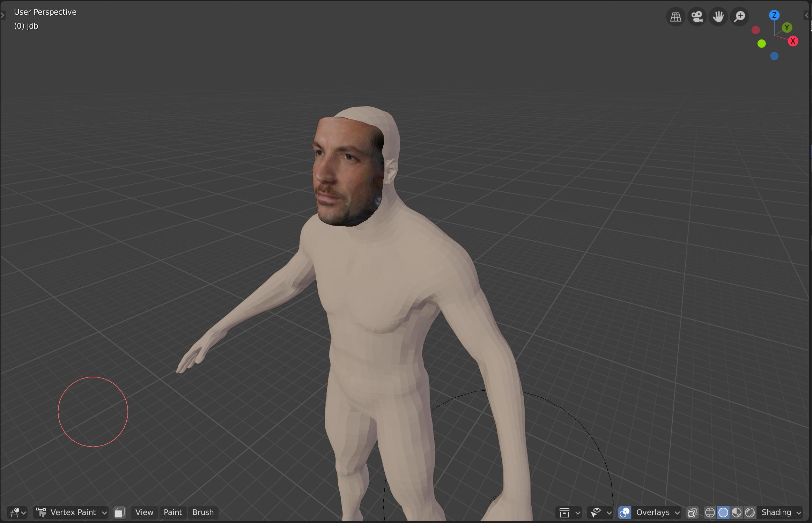Open the Vertex Paint mode dropdown
This screenshot has height=523, width=812.
72,512
